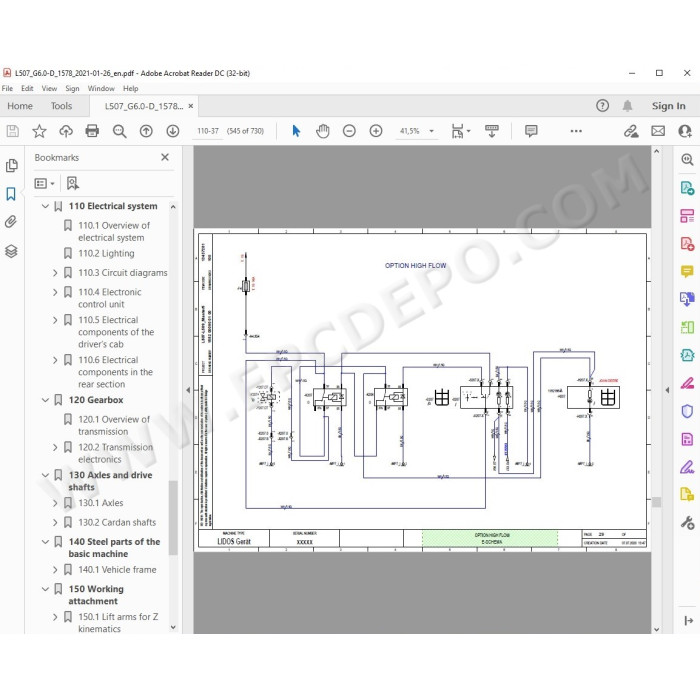Collapse 140 Steel parts bookmark
The height and width of the screenshot is (700, 700).
point(45,542)
